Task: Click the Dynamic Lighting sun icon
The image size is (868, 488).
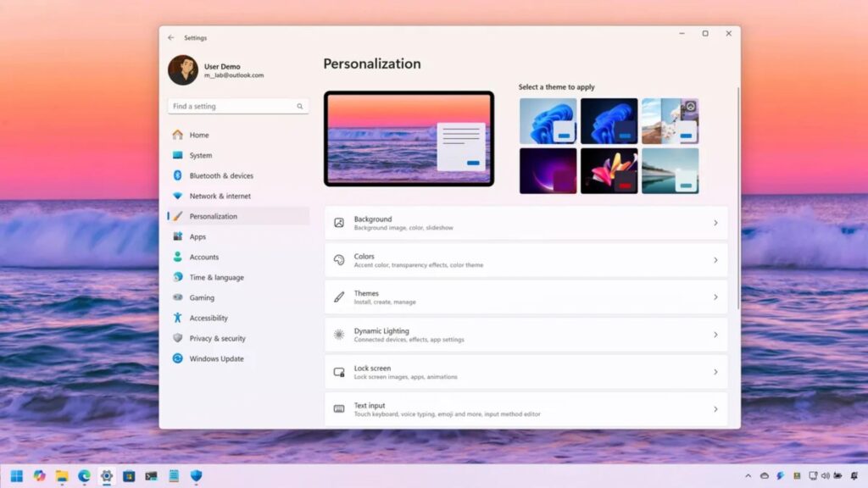Action: pyautogui.click(x=339, y=335)
